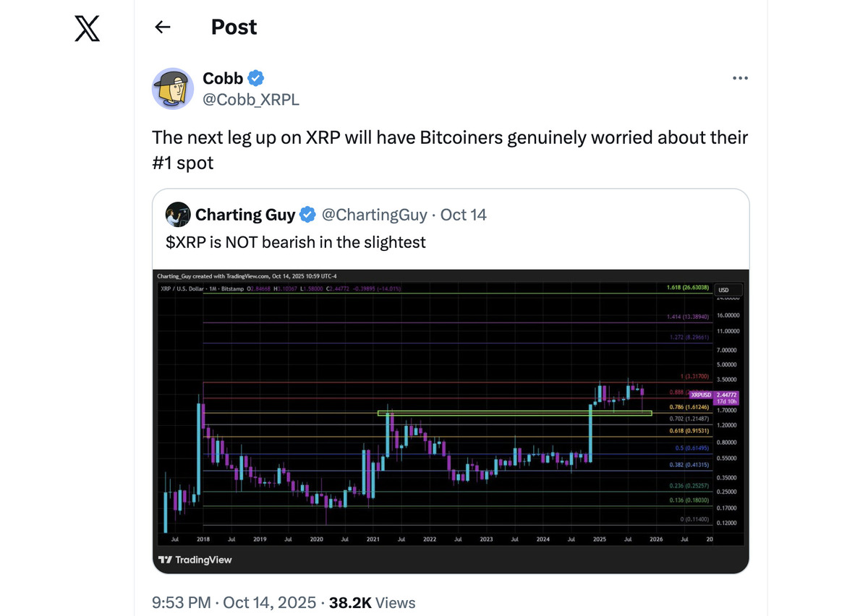
Task: Click Cobb's blue verified badge
Action: click(x=257, y=78)
